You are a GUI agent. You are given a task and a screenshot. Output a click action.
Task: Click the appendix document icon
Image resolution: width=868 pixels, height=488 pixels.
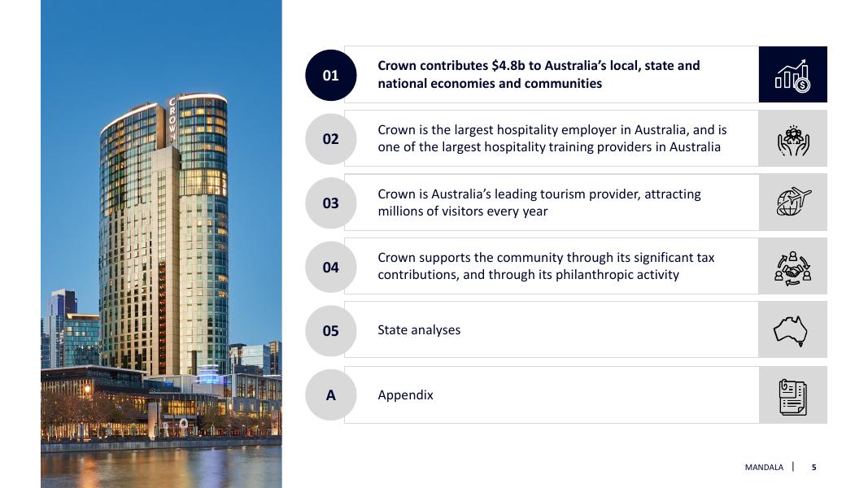(x=792, y=395)
